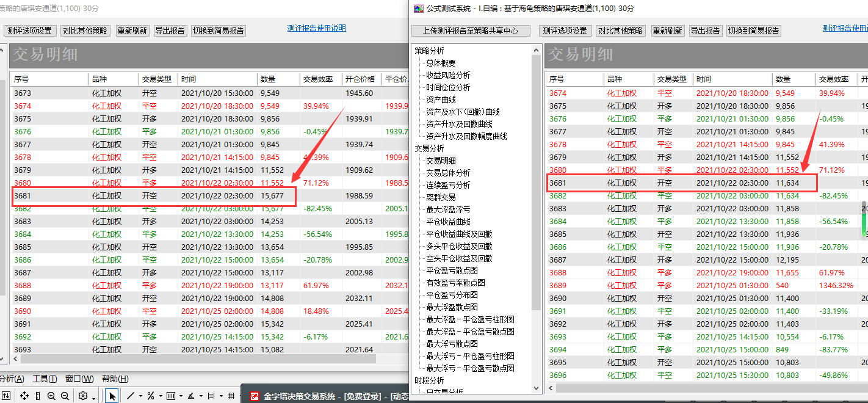The height and width of the screenshot is (403, 868).
Task: Select 收益风险分析 tree item
Action: click(448, 75)
